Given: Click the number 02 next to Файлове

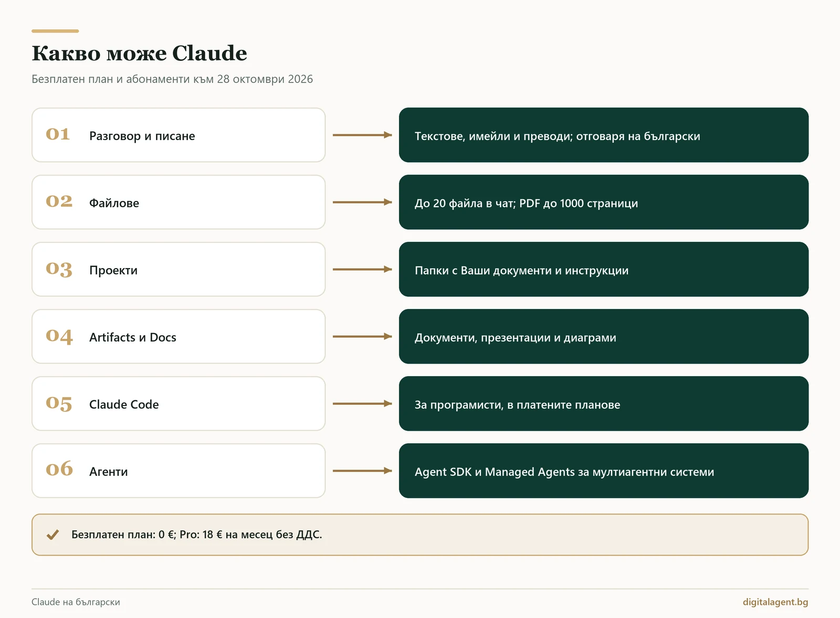Looking at the screenshot, I should pyautogui.click(x=59, y=201).
